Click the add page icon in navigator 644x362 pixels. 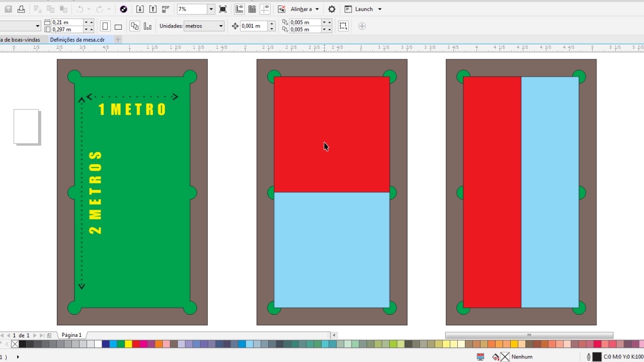(x=49, y=335)
